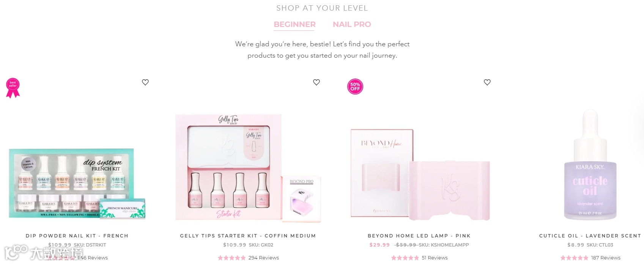Open Cuticle Oil - Lavender Scent link
The height and width of the screenshot is (264, 644).
pyautogui.click(x=590, y=236)
